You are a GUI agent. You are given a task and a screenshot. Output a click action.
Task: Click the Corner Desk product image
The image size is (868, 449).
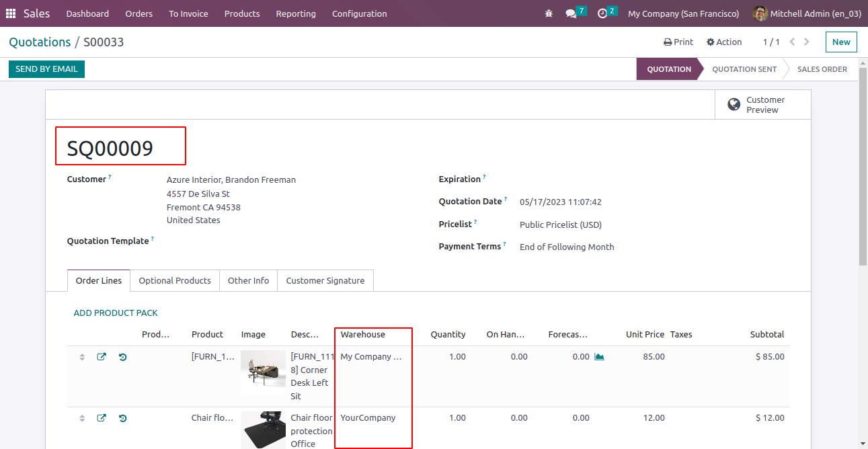click(264, 372)
